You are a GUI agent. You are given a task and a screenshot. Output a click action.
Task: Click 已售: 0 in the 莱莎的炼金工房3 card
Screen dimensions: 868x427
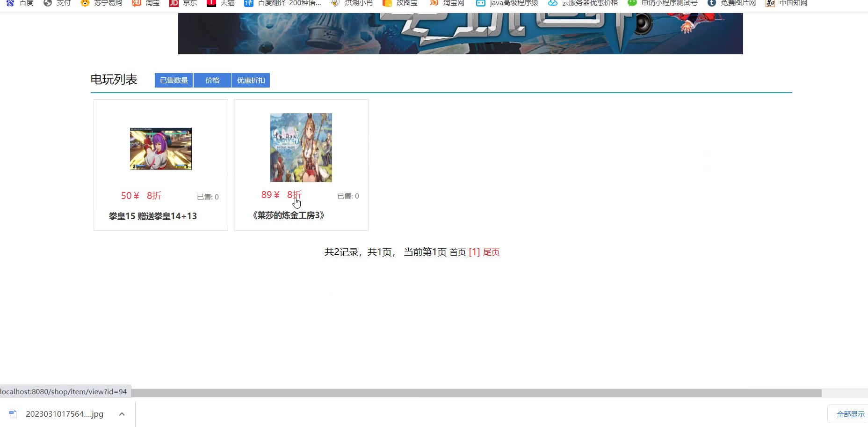point(348,196)
